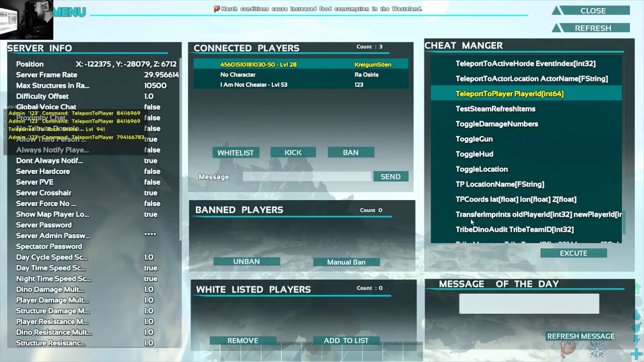
Task: Click the snowflake cold status icon
Action: point(597,350)
